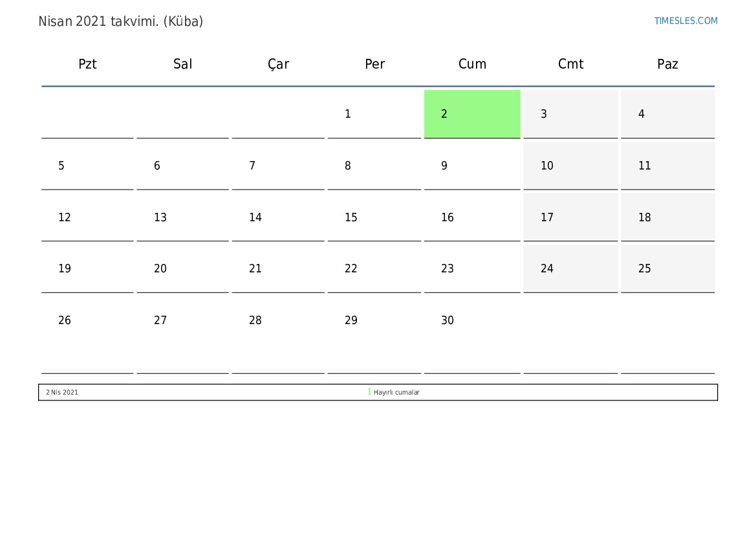Select the green highlighted April 2 cell

(472, 114)
